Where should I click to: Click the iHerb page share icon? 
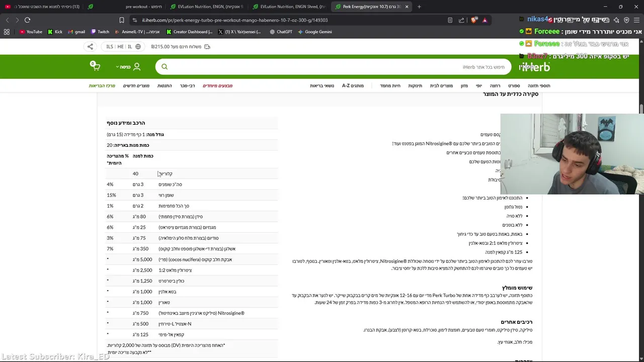pos(90,47)
